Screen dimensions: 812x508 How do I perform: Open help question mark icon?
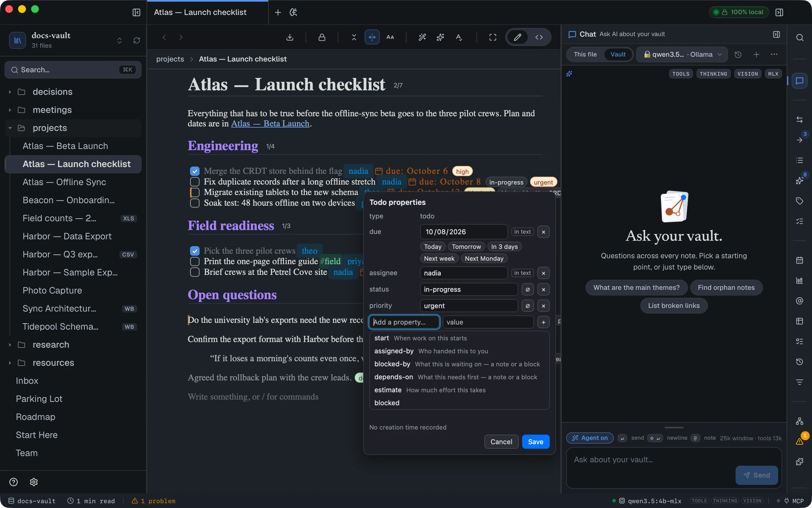click(x=14, y=482)
